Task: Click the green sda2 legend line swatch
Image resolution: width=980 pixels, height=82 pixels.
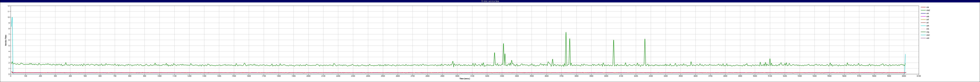Action: coord(923,10)
